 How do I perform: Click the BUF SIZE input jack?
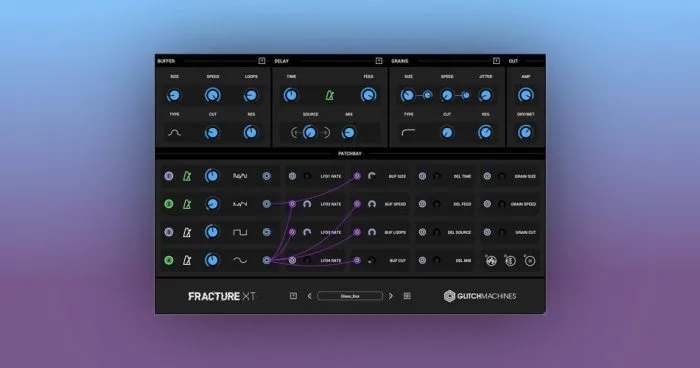click(357, 176)
